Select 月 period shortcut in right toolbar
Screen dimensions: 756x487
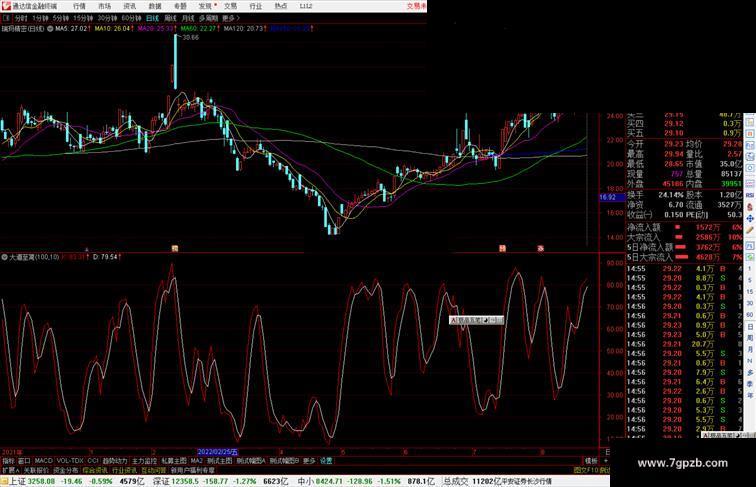click(750, 349)
